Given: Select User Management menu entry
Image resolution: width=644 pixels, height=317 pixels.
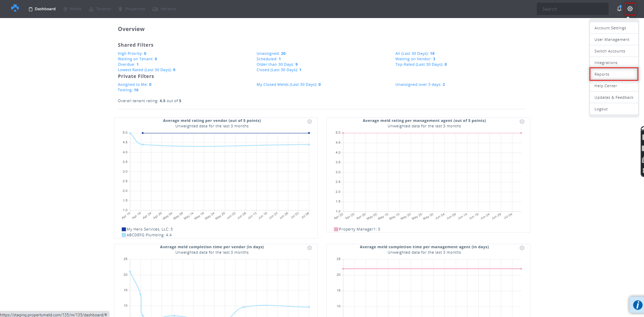Looking at the screenshot, I should (612, 39).
